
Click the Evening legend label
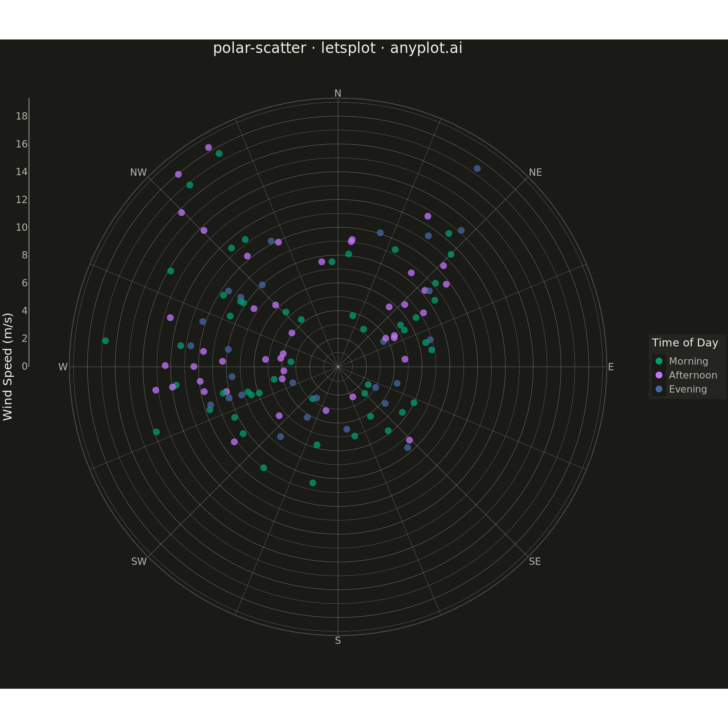[x=688, y=389]
